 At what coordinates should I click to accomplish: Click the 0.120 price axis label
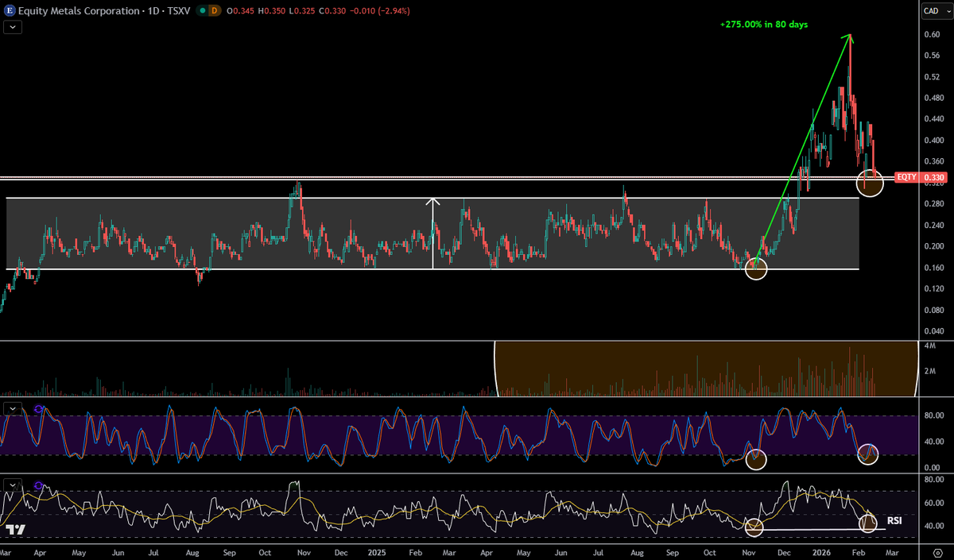[x=933, y=288]
